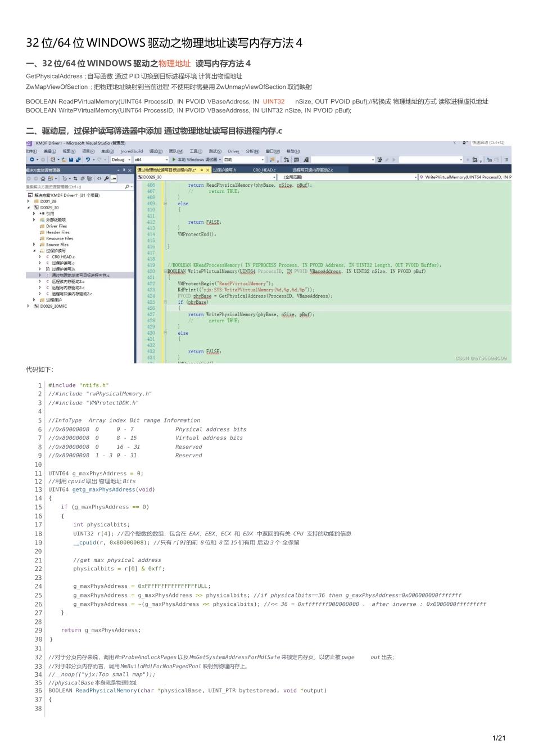Open the x64 platform dropdown
534x756 pixels.
tap(151, 160)
